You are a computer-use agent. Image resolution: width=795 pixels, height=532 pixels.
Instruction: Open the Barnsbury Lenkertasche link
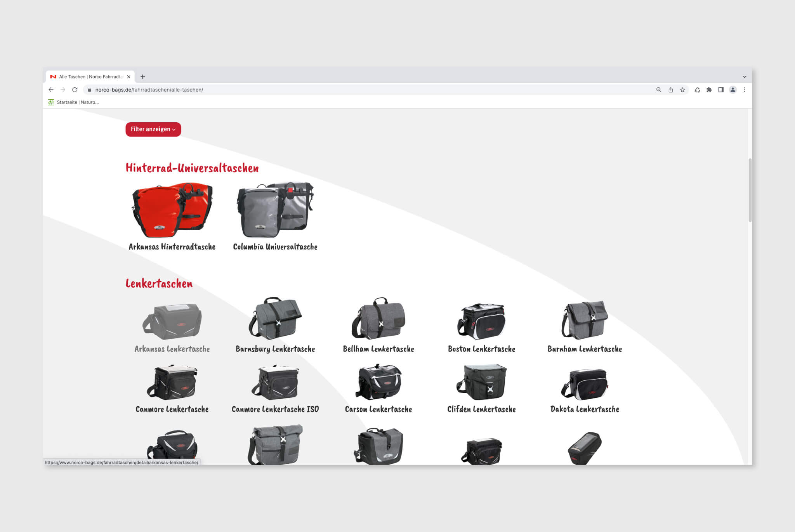pyautogui.click(x=275, y=349)
